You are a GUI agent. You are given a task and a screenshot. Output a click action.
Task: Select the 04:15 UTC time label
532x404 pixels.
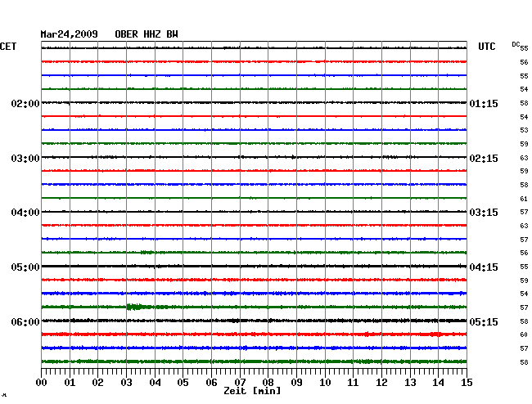click(484, 267)
